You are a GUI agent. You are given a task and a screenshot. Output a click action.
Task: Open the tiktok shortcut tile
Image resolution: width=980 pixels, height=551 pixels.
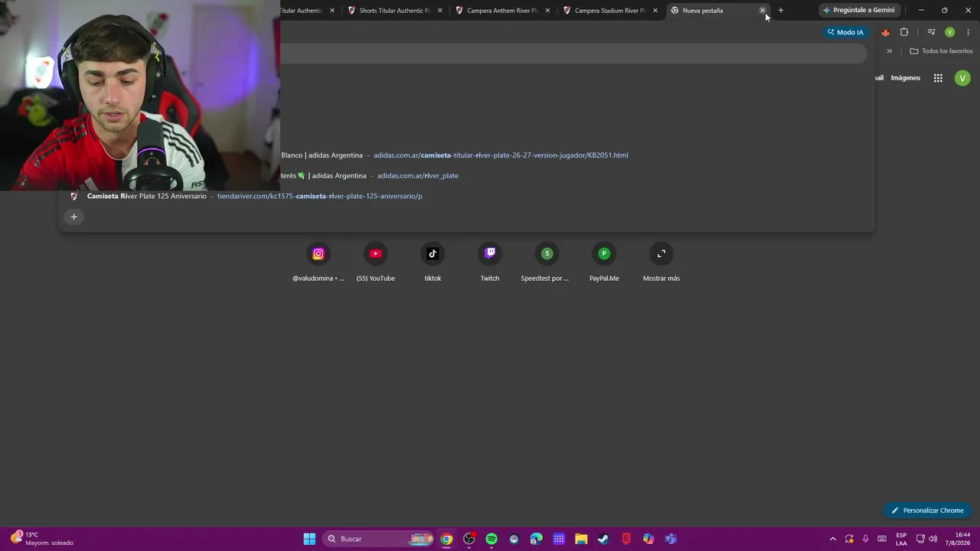point(433,262)
